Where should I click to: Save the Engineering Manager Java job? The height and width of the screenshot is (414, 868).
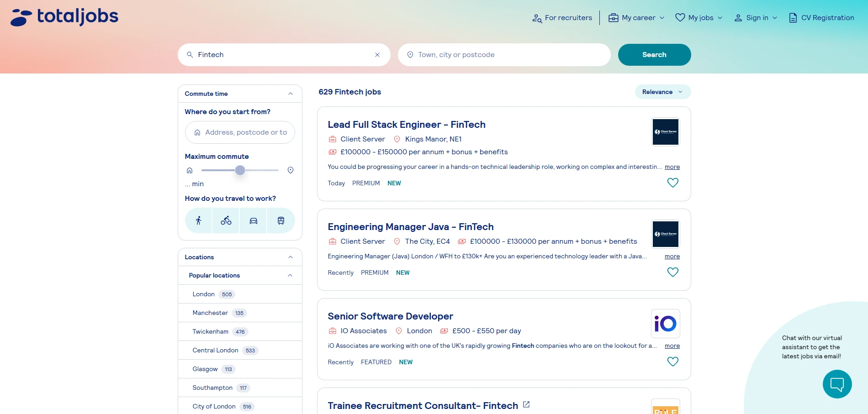point(672,272)
